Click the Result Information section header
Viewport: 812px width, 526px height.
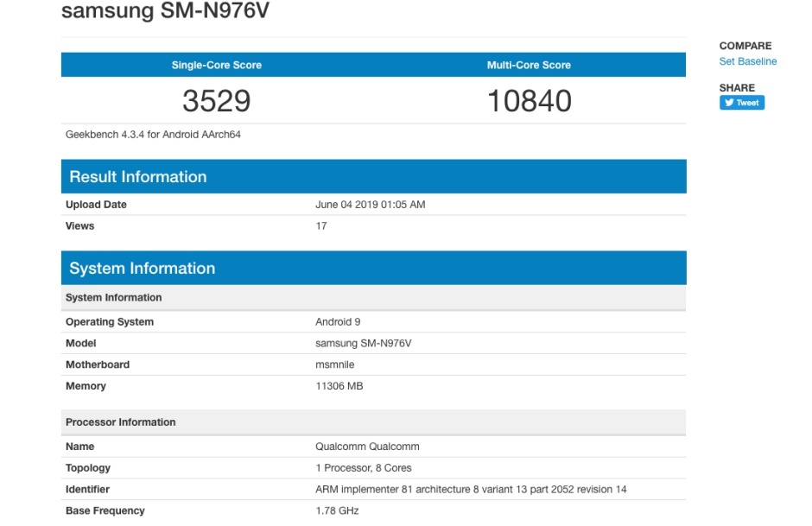[138, 177]
